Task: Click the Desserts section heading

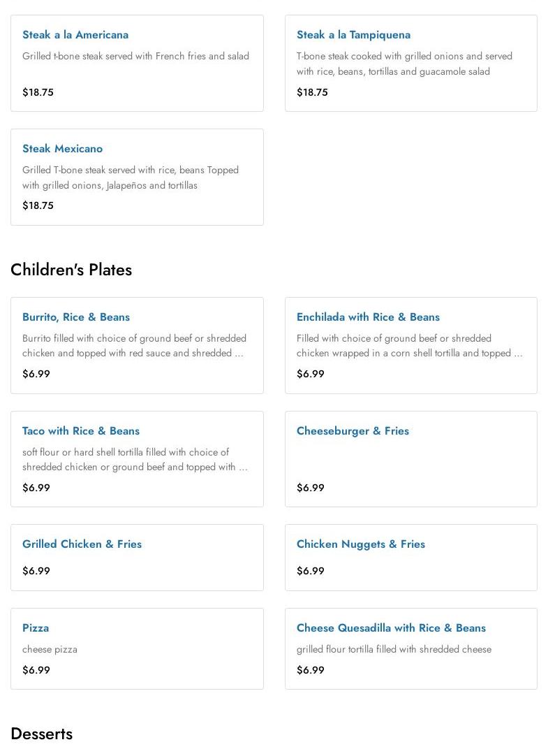Action: [x=42, y=734]
